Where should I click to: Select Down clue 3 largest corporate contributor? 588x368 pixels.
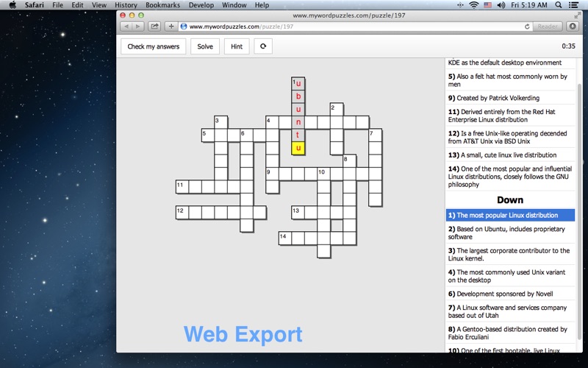pyautogui.click(x=510, y=254)
